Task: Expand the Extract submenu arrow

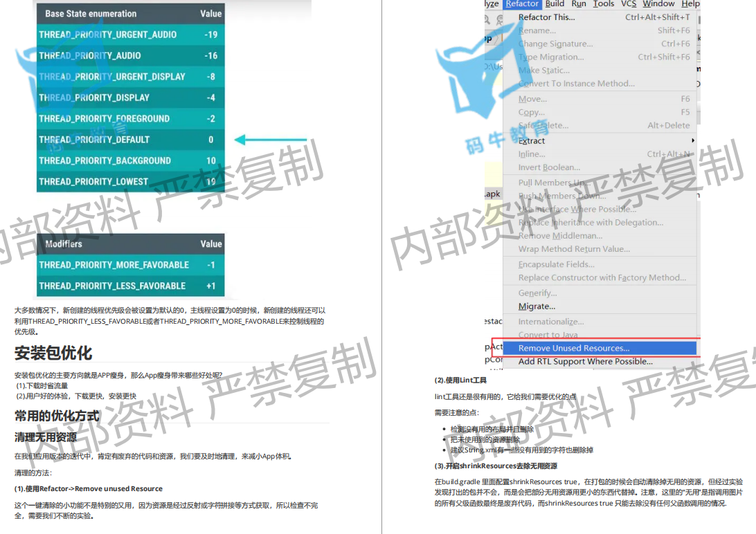Action: click(693, 140)
